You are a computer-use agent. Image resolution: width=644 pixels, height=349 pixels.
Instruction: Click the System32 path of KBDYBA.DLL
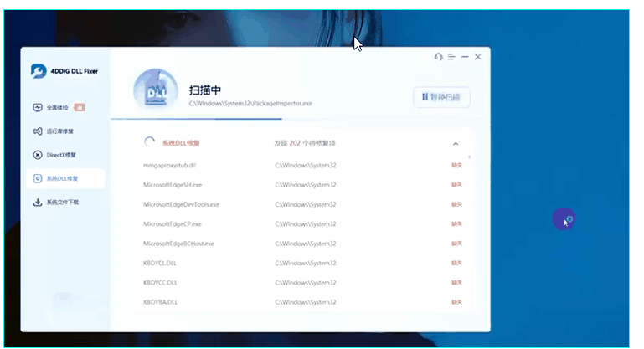click(x=306, y=302)
